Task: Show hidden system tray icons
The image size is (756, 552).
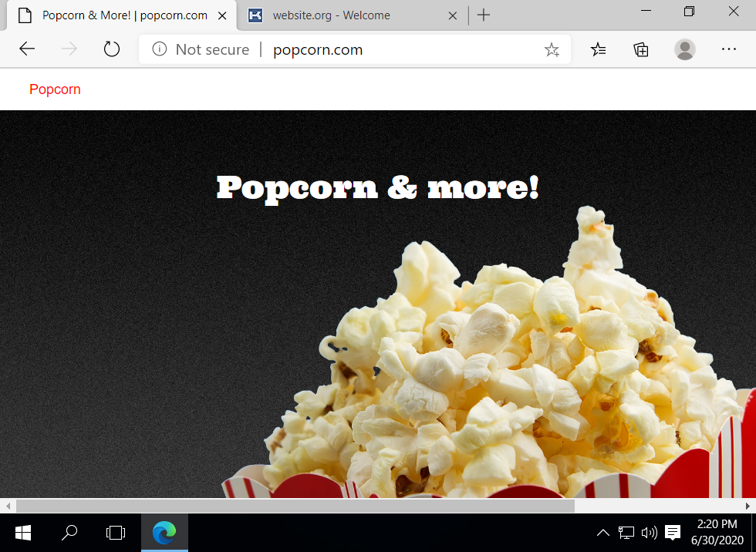Action: [602, 533]
